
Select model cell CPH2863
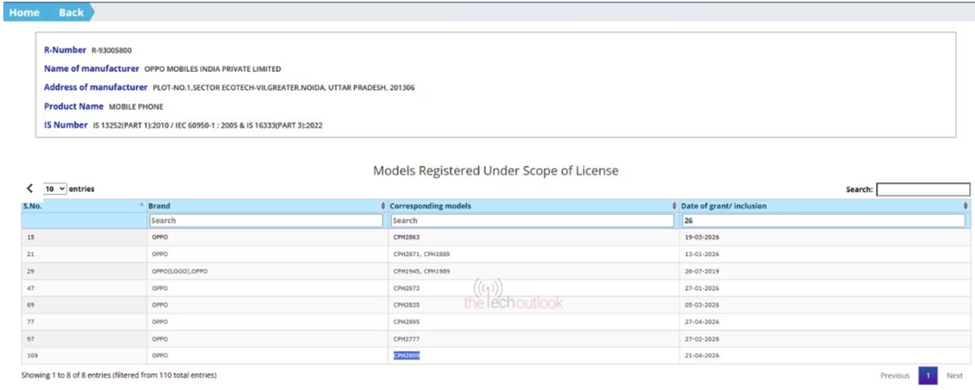[x=407, y=238]
